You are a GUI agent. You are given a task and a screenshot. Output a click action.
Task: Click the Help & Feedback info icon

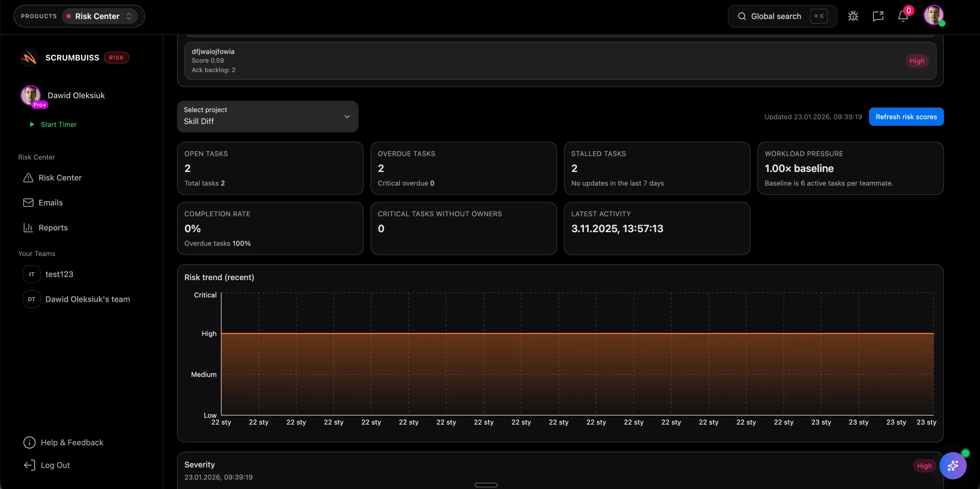click(29, 442)
